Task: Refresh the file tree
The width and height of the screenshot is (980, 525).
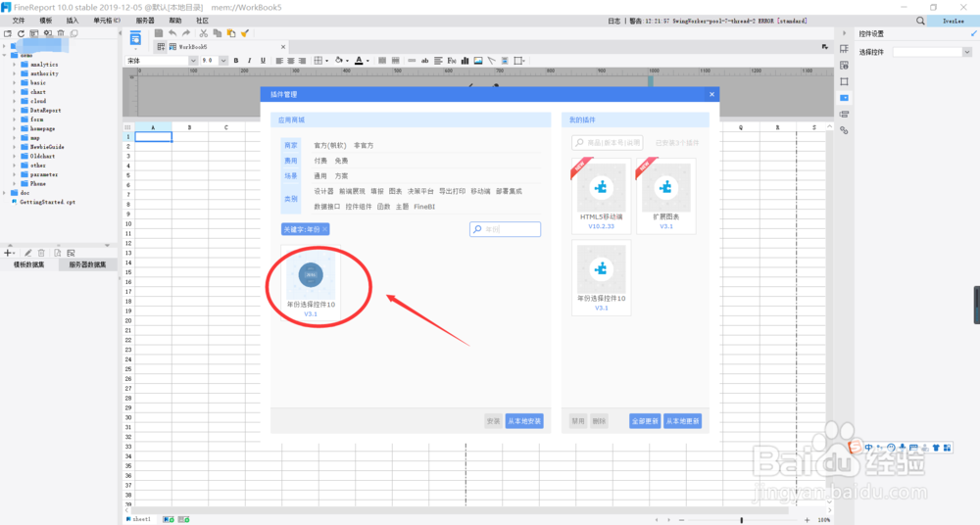Action: coord(21,33)
